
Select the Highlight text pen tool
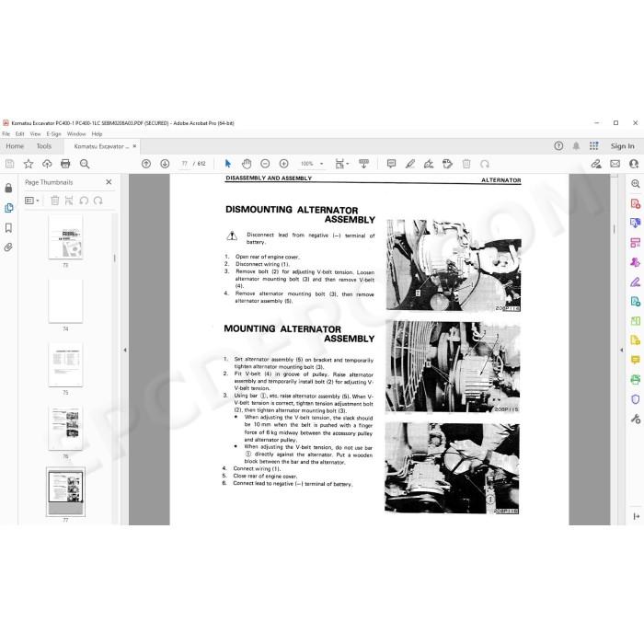click(410, 164)
